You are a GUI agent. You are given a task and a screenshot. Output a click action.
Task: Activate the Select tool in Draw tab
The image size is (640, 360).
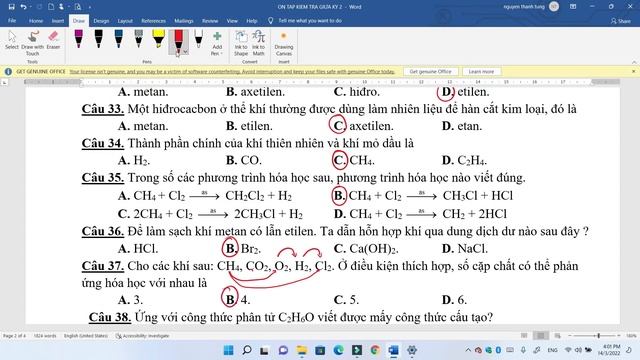pyautogui.click(x=12, y=40)
